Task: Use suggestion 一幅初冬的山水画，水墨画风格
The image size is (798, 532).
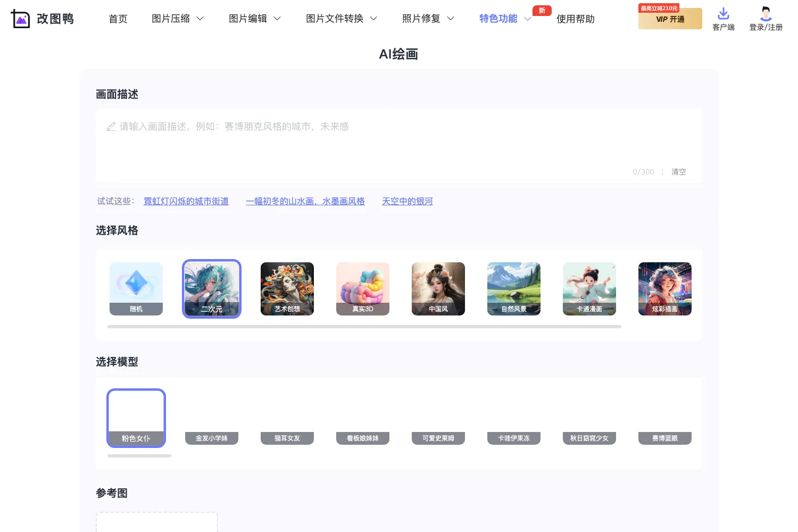Action: [x=305, y=201]
